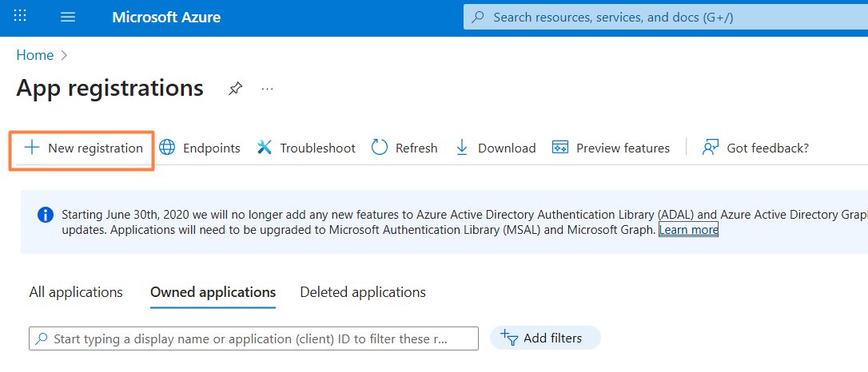Screen dimensions: 868x372
Task: Open the ellipsis more options menu
Action: click(x=268, y=89)
